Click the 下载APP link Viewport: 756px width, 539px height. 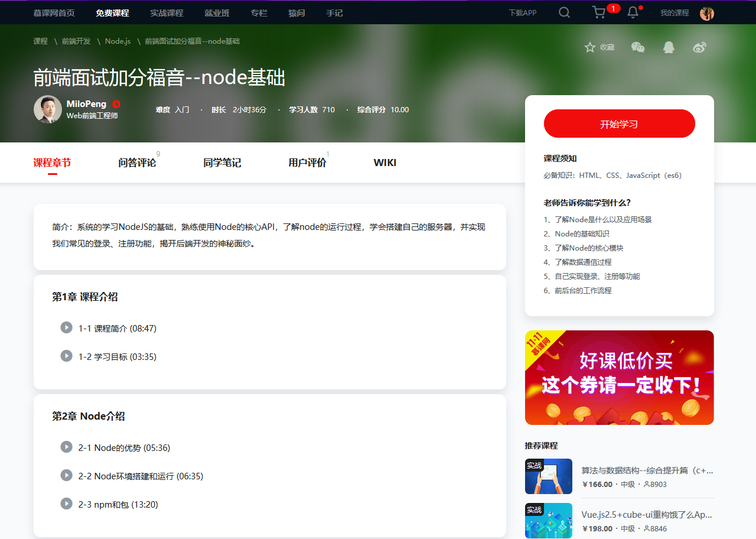tap(522, 12)
